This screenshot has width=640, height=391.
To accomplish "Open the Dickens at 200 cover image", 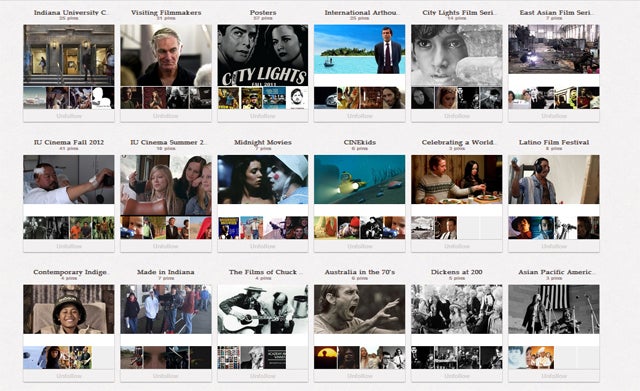I will 457,309.
